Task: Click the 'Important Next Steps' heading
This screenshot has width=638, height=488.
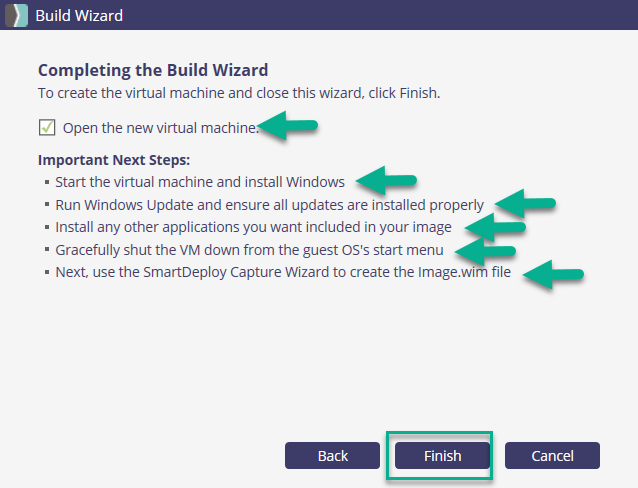Action: [x=114, y=160]
